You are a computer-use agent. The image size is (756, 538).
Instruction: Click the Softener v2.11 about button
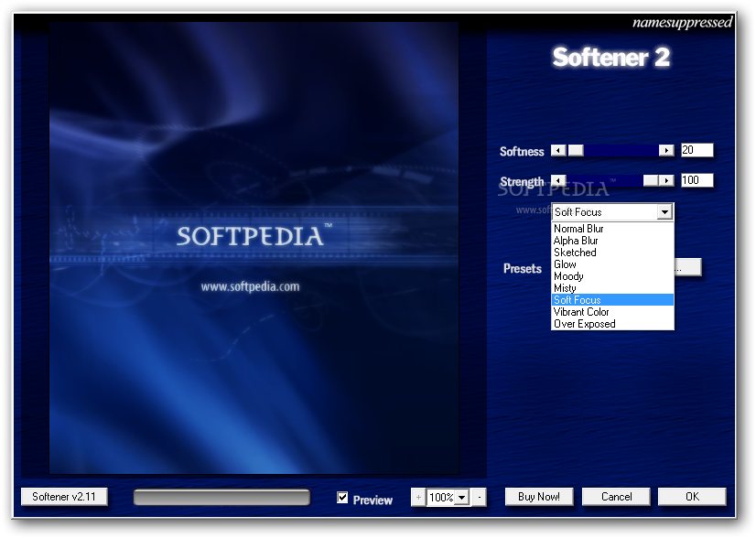pos(64,497)
